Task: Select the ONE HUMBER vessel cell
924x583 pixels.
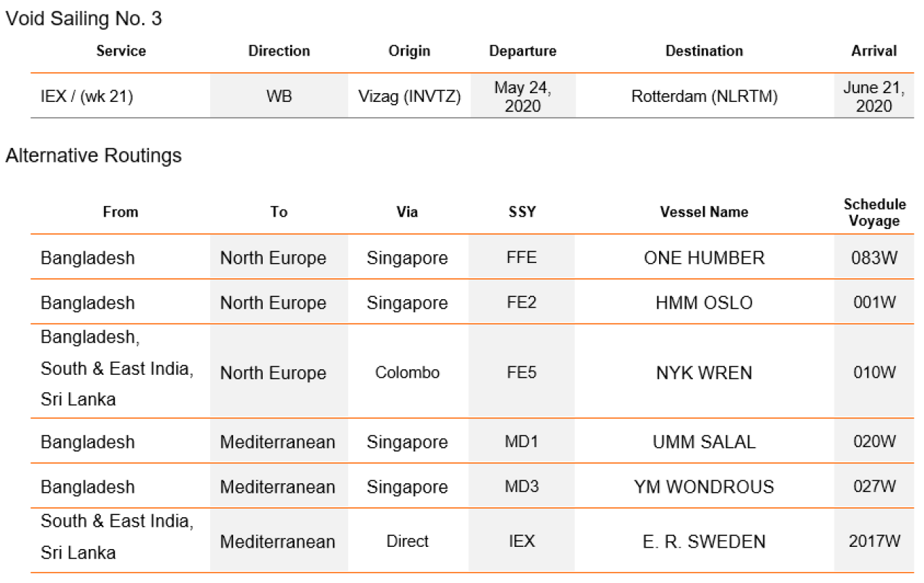Action: [704, 258]
